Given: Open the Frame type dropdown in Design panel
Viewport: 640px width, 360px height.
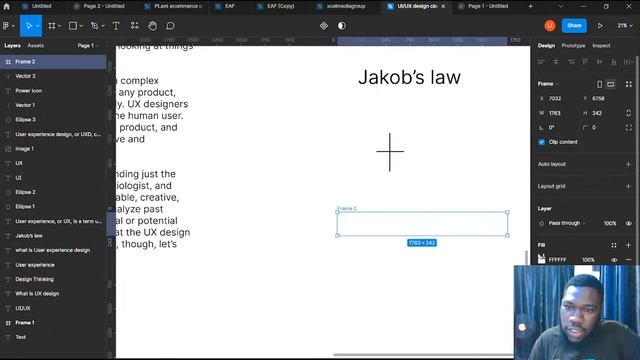Looking at the screenshot, I should [x=548, y=84].
